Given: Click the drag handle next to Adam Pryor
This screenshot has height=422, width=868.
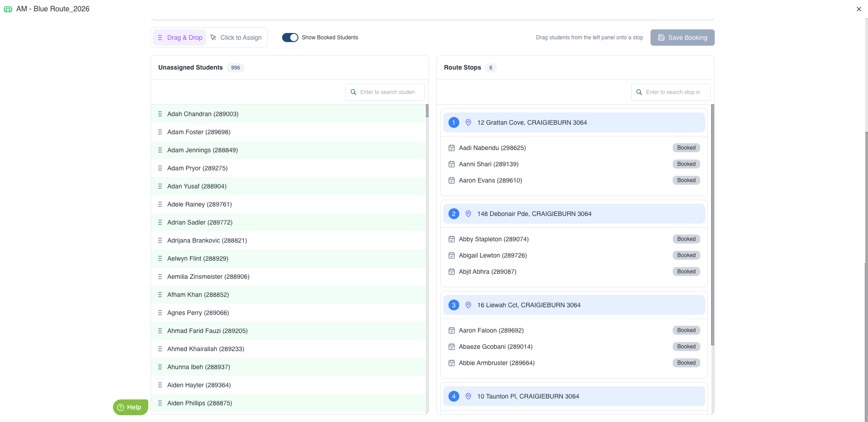Looking at the screenshot, I should [x=160, y=168].
